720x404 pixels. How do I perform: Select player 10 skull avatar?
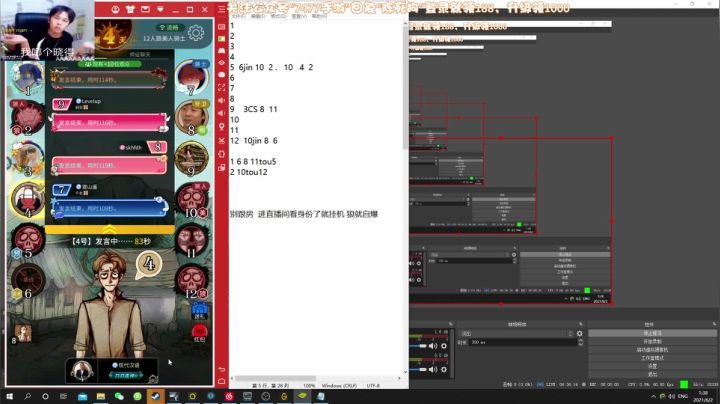[191, 200]
